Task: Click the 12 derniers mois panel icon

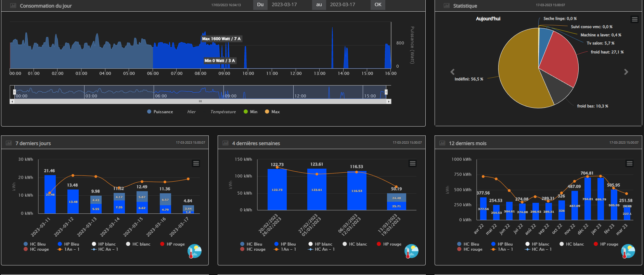Action: 442,143
